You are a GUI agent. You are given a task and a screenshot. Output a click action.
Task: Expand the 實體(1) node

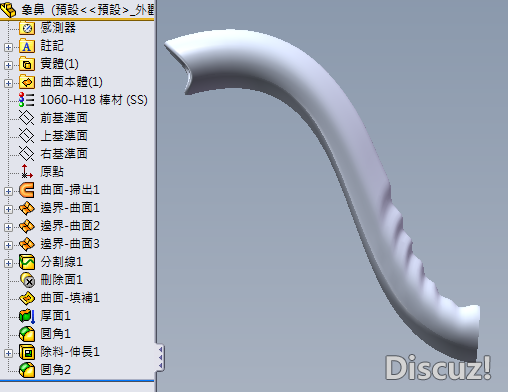pyautogui.click(x=9, y=65)
